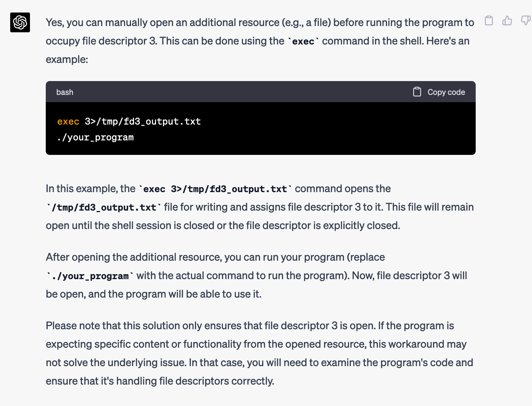The height and width of the screenshot is (406, 532).
Task: Click the orange exec keyword in code
Action: (68, 122)
